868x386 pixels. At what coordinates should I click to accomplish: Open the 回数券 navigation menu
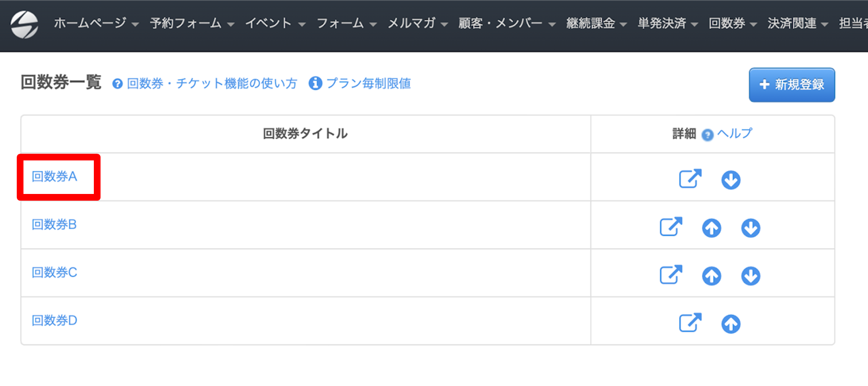(733, 23)
